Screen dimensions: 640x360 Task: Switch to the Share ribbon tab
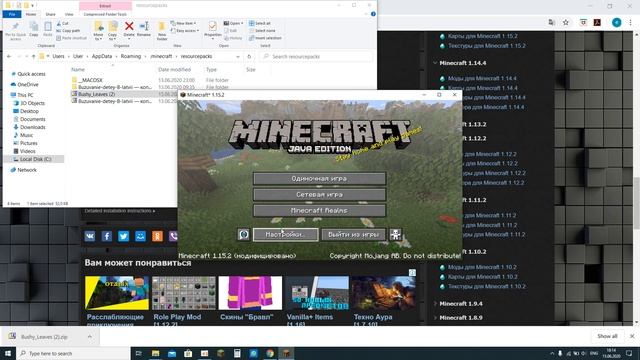click(x=50, y=14)
